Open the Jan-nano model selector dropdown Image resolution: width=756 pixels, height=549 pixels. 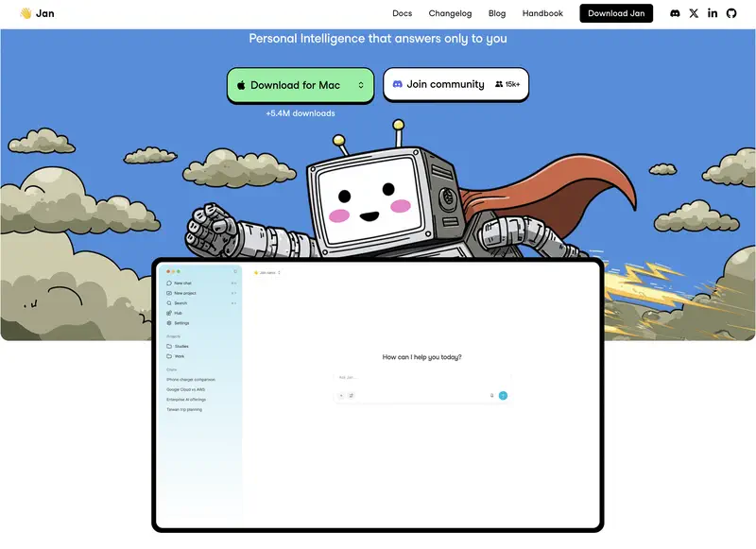pos(267,272)
